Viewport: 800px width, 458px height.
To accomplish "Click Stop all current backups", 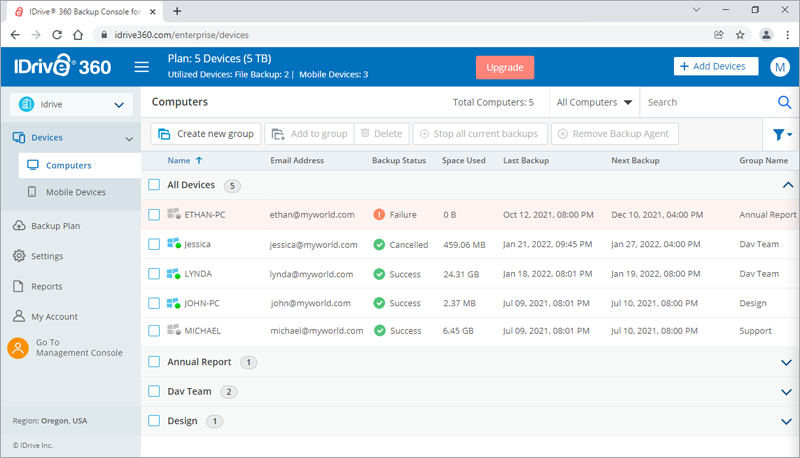I will tap(480, 134).
